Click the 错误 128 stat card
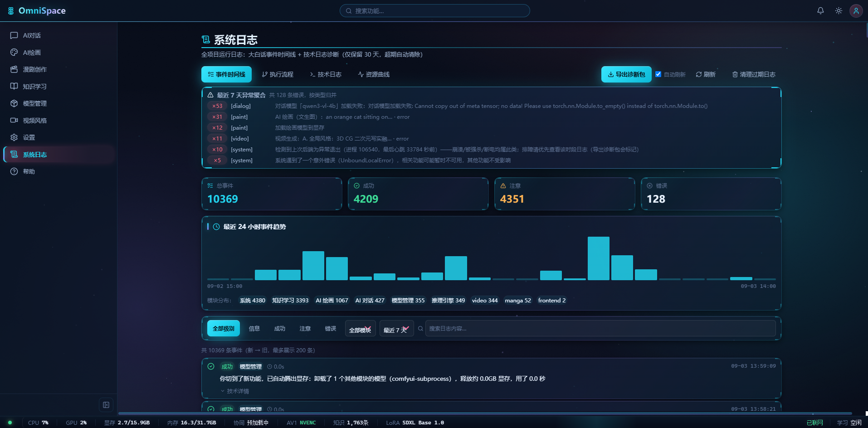868x428 pixels. (711, 194)
